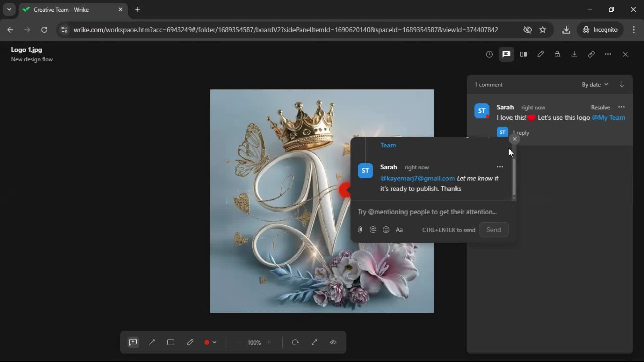Toggle annotation visibility eye icon
This screenshot has height=362, width=644.
pos(333,342)
